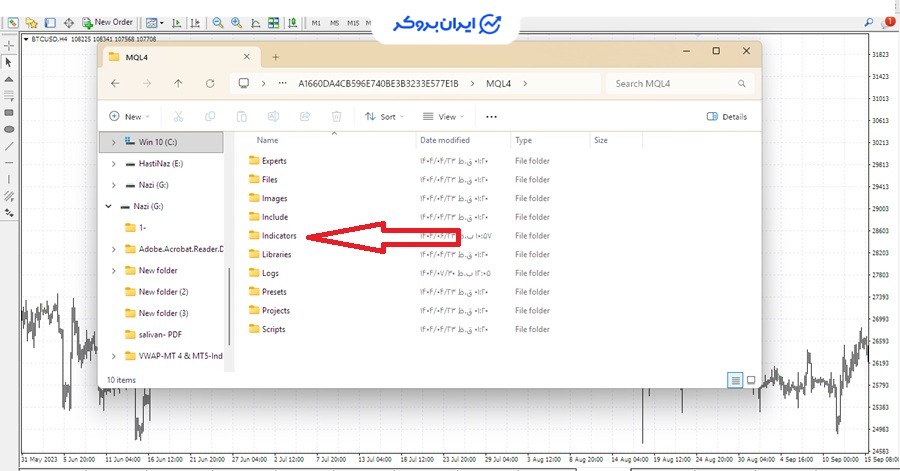Screen dimensions: 900x471
Task: Collapse the expanded Nazi (G:) drive
Action: click(108, 207)
